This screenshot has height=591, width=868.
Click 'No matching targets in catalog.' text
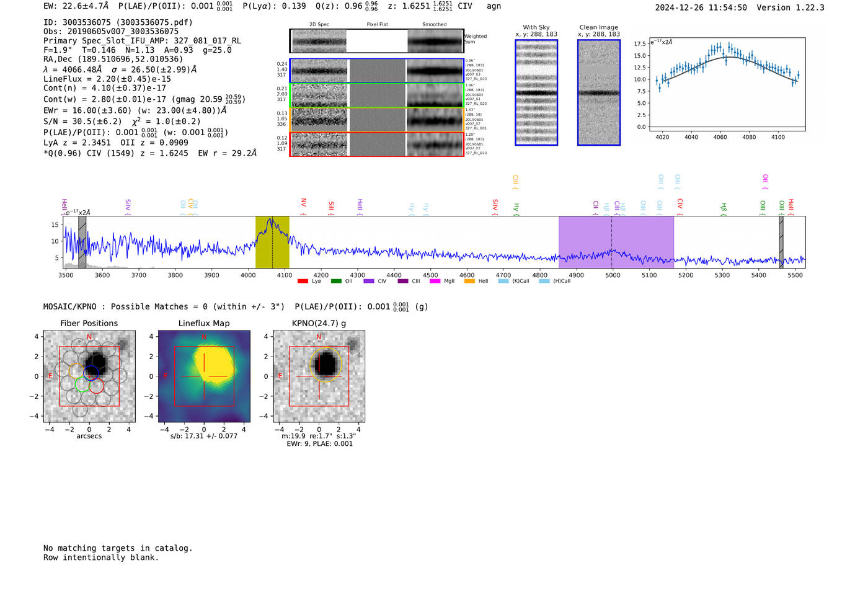(x=118, y=548)
